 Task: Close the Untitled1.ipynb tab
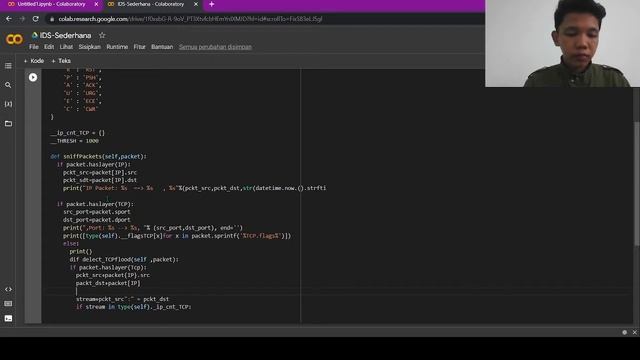[x=96, y=4]
